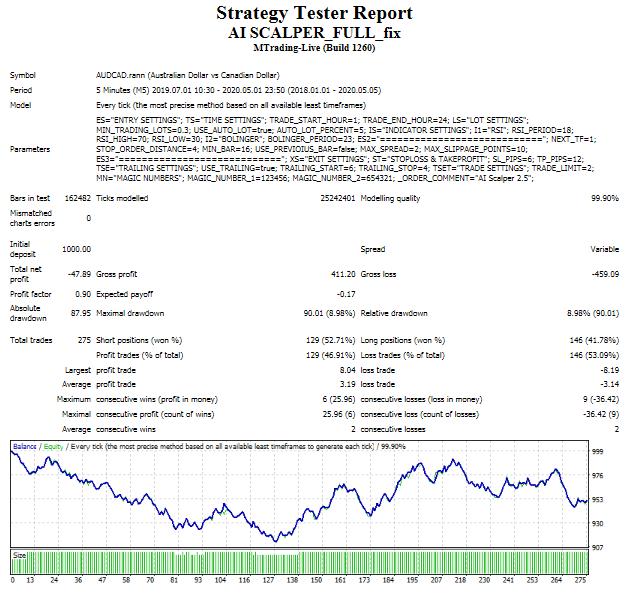Click the Profit trades value 129 (46.91%)
The height and width of the screenshot is (589, 623).
pyautogui.click(x=331, y=355)
